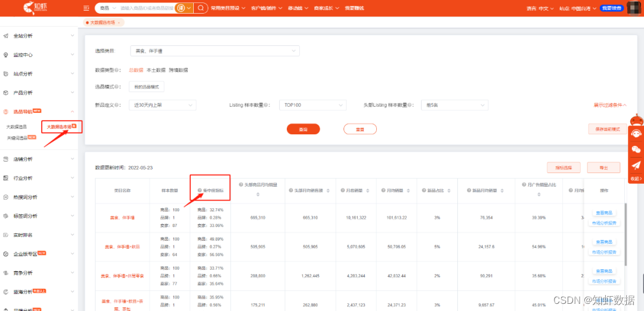Open 美食、伴手禮>飲品 category link

tap(122, 247)
